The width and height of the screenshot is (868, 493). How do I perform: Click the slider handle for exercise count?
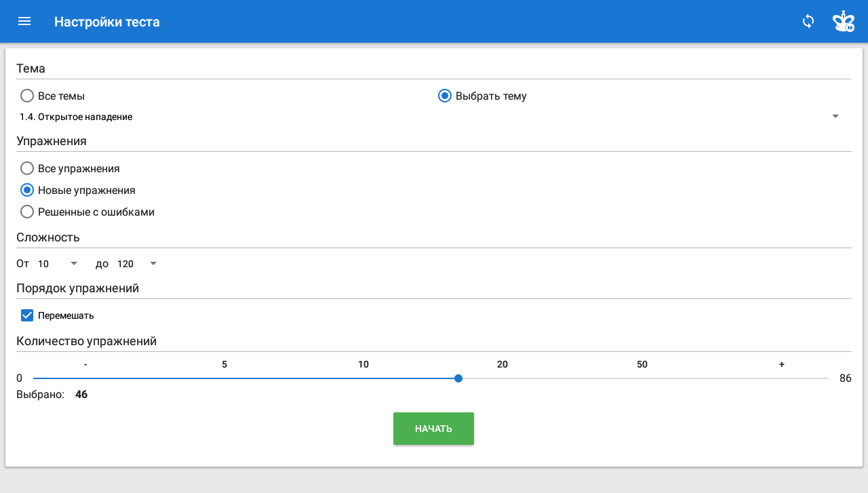point(458,378)
